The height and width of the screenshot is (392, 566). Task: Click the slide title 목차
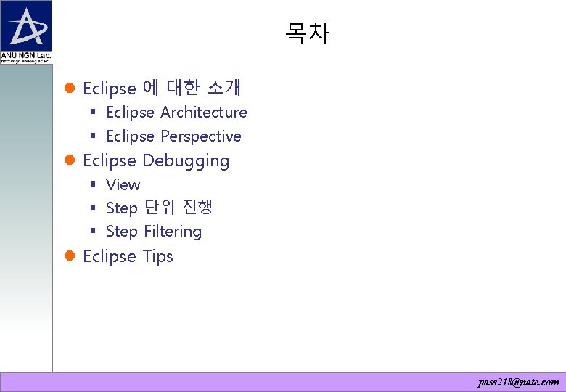pos(307,33)
